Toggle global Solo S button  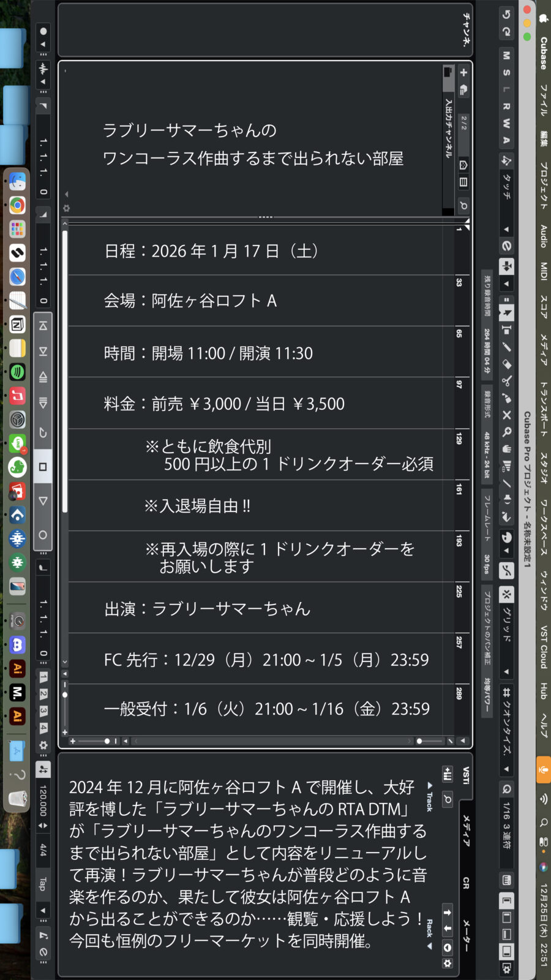coord(506,72)
